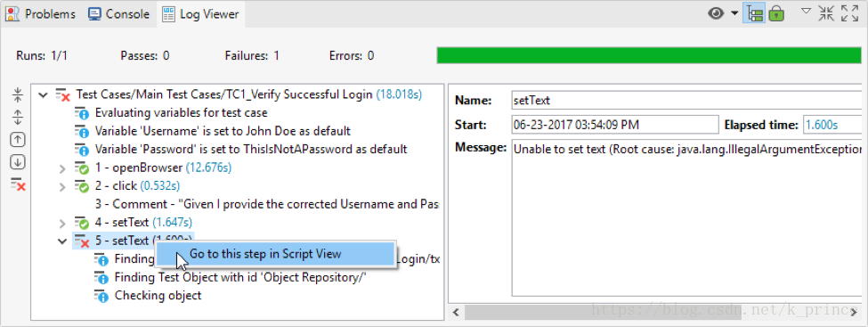The image size is (868, 327).
Task: Go to previous failure with up arrow
Action: [18, 140]
